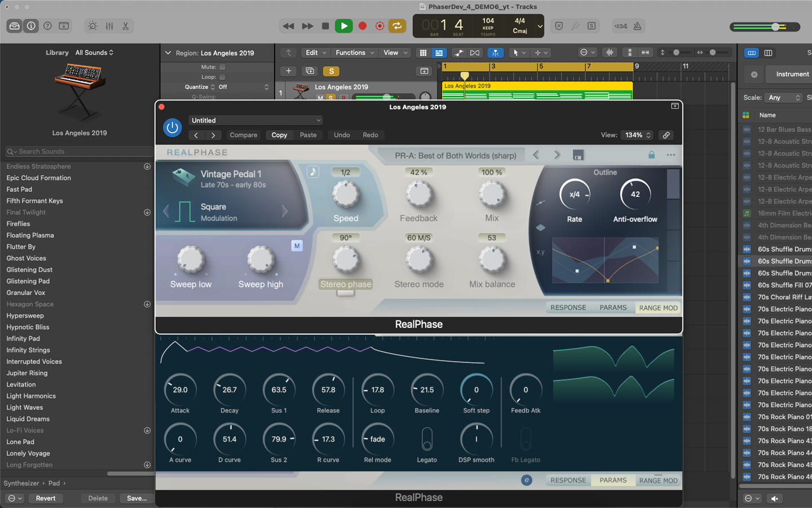Toggle the control bar Solo S button
Viewport: 812px width, 508px height.
pyautogui.click(x=592, y=26)
